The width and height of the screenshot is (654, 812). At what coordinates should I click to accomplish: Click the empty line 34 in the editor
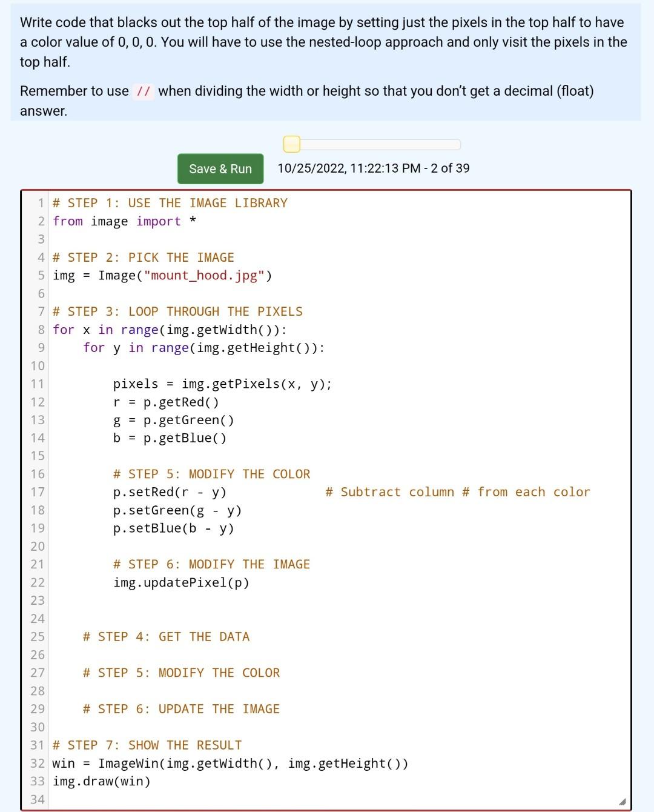click(182, 799)
